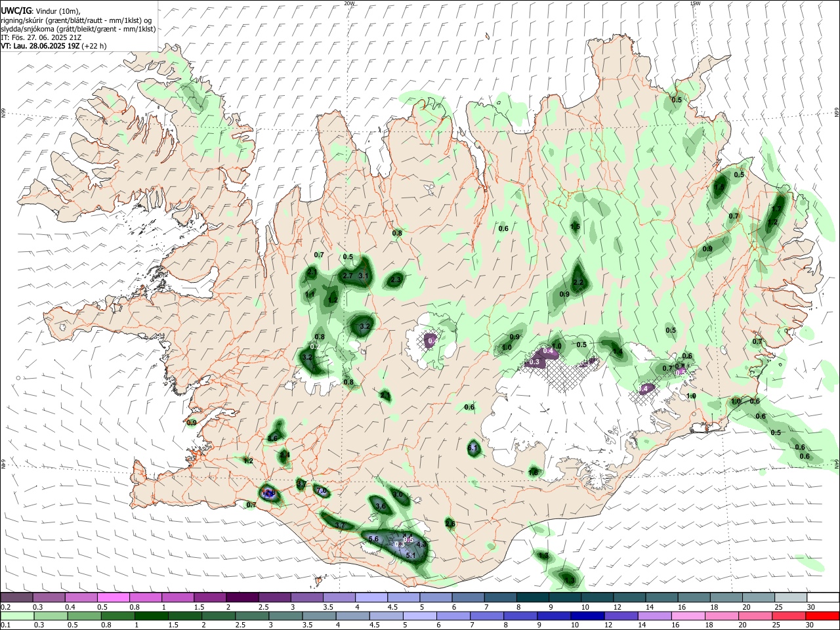Click the 2.6 precipitation value on the map

(450, 523)
